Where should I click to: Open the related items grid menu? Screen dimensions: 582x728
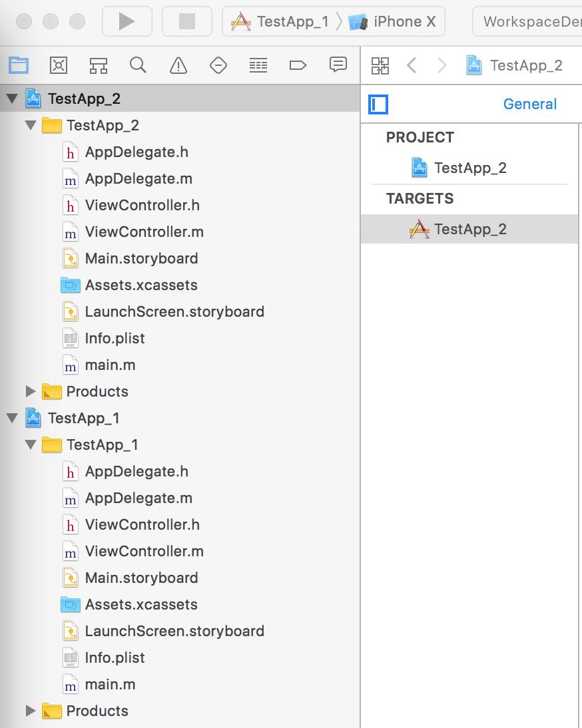click(x=380, y=65)
